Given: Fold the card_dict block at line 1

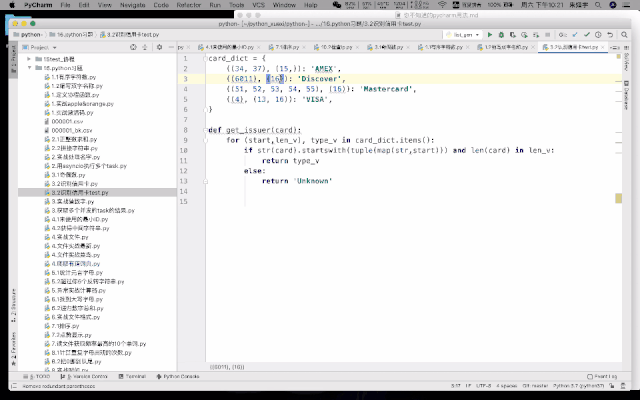Looking at the screenshot, I should coord(205,58).
